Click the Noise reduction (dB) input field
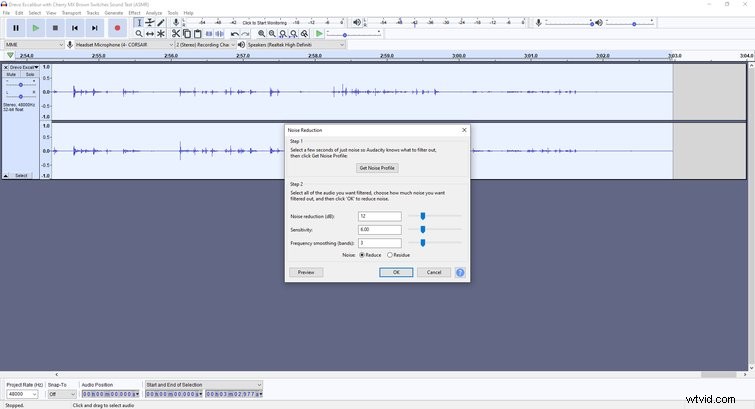The height and width of the screenshot is (409, 755). (379, 216)
